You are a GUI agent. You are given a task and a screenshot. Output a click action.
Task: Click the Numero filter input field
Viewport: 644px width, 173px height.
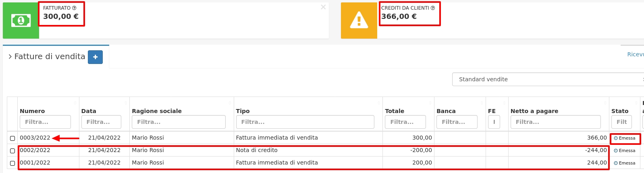(x=45, y=122)
